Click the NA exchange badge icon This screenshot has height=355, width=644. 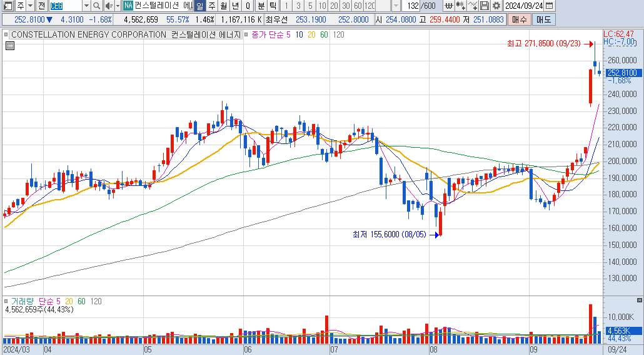[128, 6]
